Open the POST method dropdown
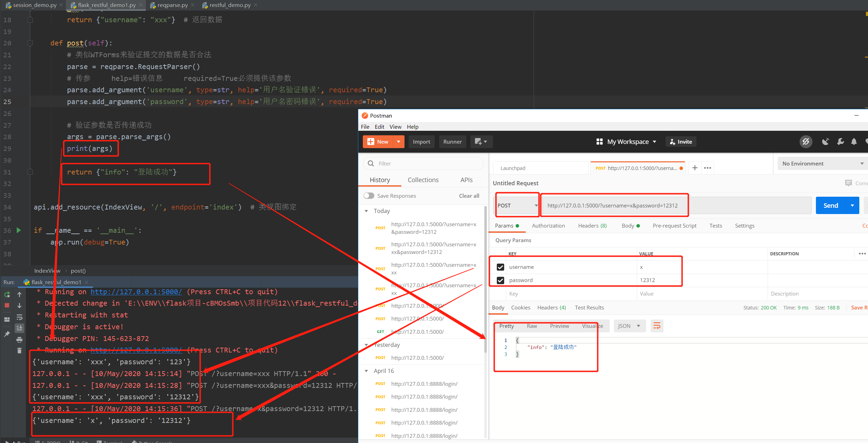The image size is (868, 443). [517, 205]
